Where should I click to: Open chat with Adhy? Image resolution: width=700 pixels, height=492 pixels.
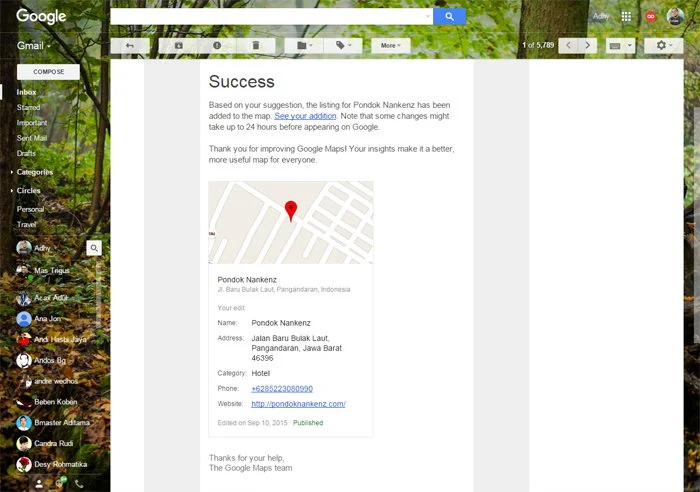pos(33,248)
